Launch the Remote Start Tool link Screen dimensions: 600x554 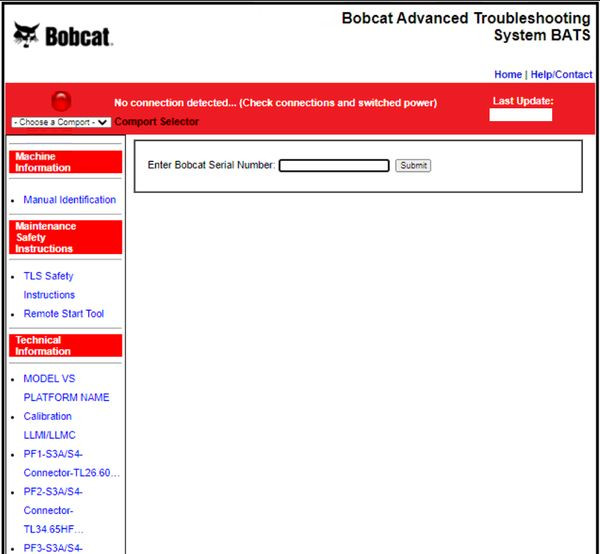click(63, 314)
